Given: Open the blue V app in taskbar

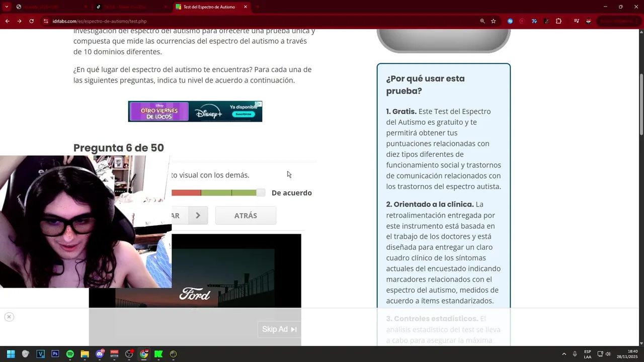Looking at the screenshot, I should (40, 354).
